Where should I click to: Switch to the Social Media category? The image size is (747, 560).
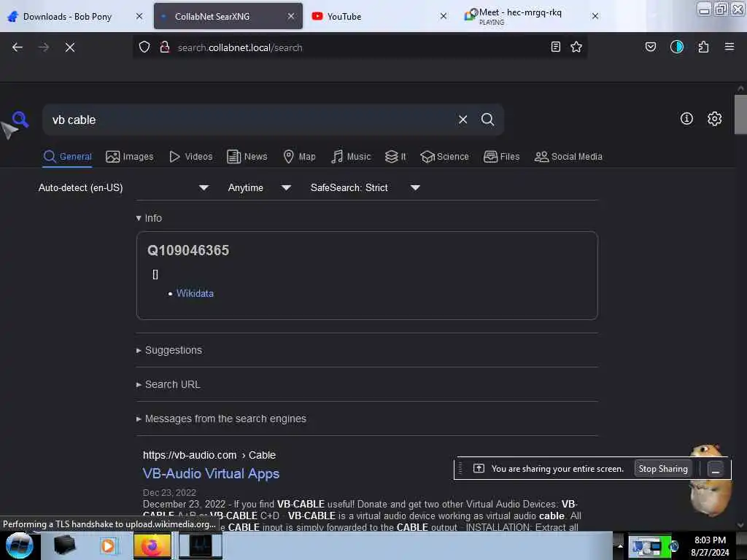568,157
